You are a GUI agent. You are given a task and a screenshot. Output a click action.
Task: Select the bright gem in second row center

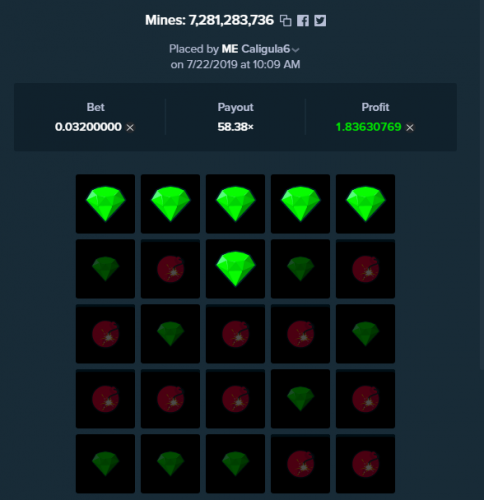click(235, 269)
